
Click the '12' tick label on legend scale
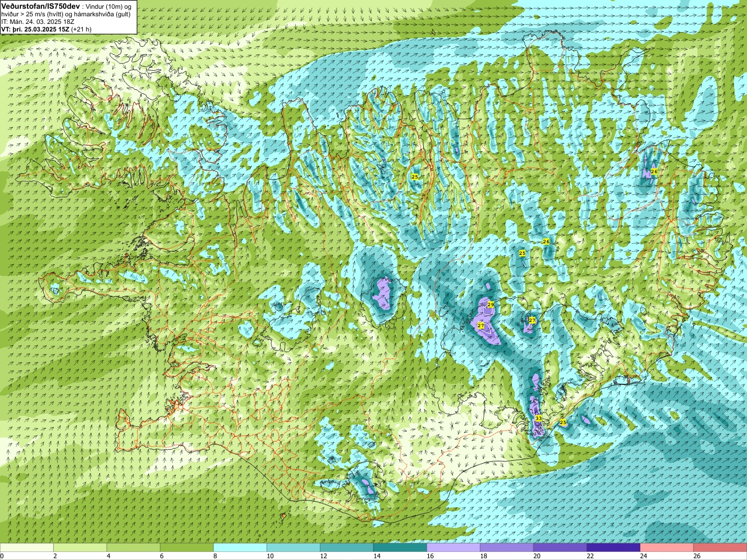323,556
